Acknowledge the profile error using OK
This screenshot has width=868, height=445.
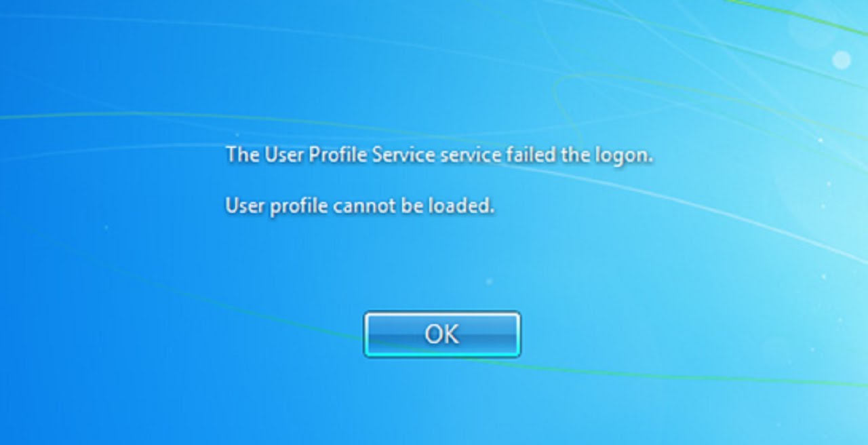(x=442, y=334)
